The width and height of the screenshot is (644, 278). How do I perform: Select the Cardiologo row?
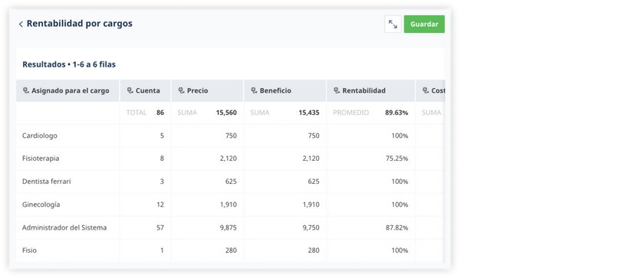[x=230, y=136]
